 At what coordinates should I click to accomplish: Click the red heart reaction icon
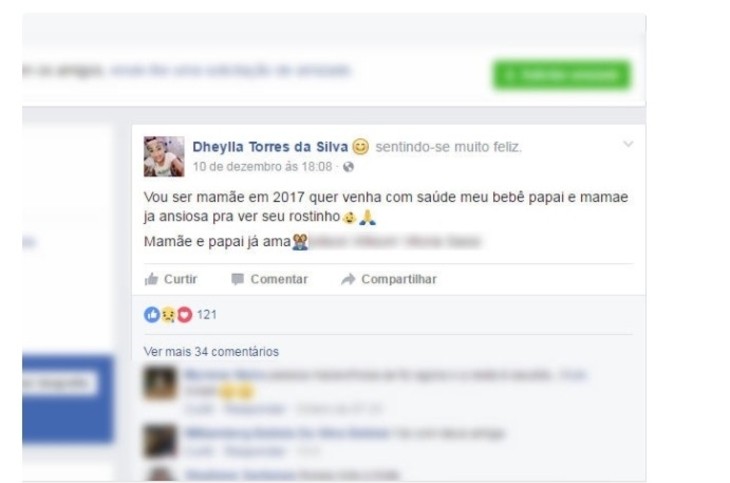184,315
